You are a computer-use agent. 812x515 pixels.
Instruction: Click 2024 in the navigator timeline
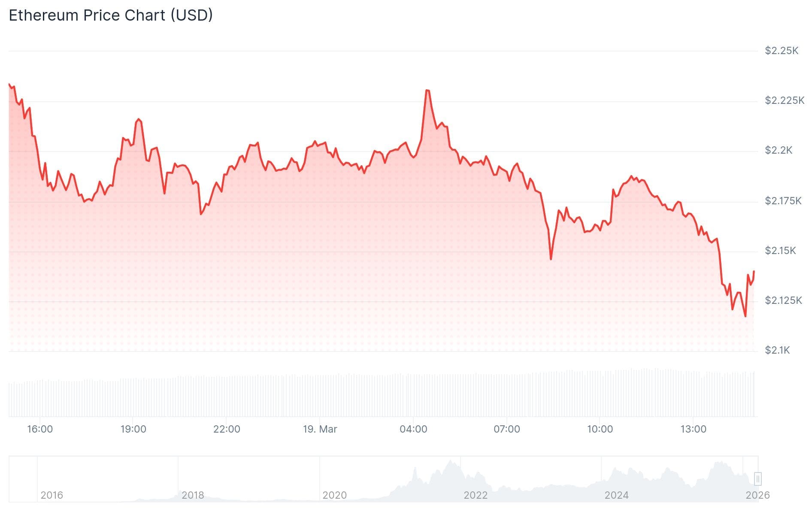616,495
